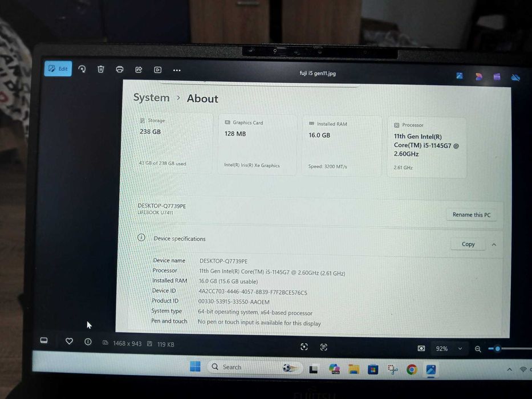Viewport: 532px width, 399px height.
Task: Collapse Device specifications with the chevron
Action: click(x=494, y=245)
